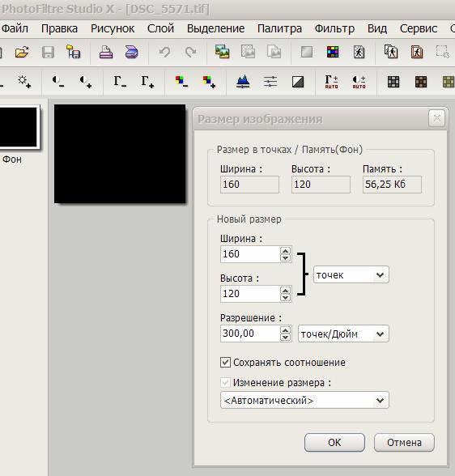Screen dimensions: 455x476
Task: Increase new height with up spinner
Action: 285,290
